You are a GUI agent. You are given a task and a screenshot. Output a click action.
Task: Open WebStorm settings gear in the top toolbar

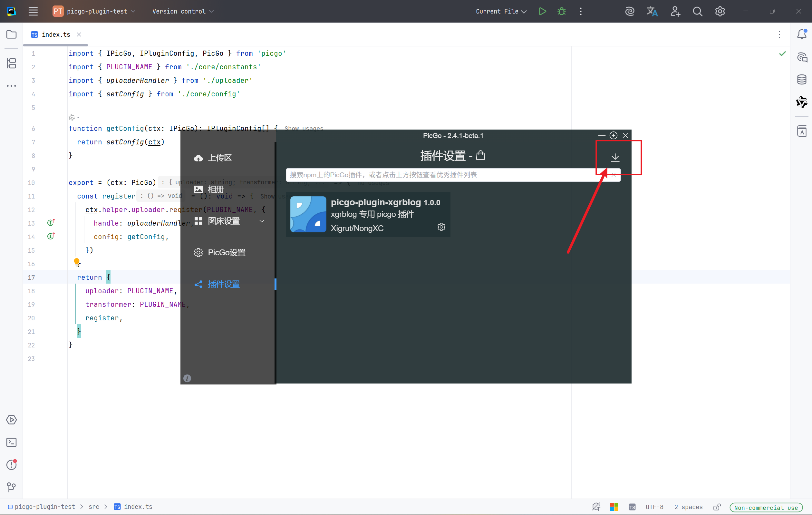[x=720, y=11]
